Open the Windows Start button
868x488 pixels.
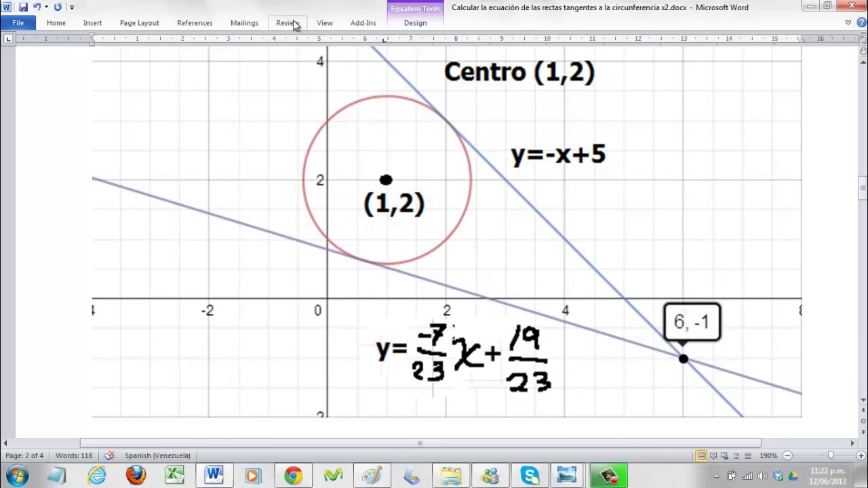[18, 476]
